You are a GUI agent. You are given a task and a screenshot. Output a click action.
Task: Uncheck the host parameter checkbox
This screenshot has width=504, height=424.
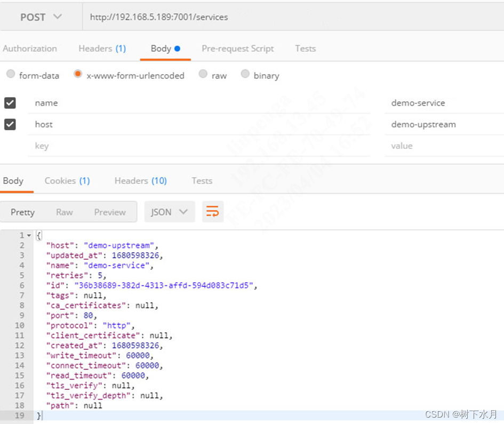tap(10, 124)
